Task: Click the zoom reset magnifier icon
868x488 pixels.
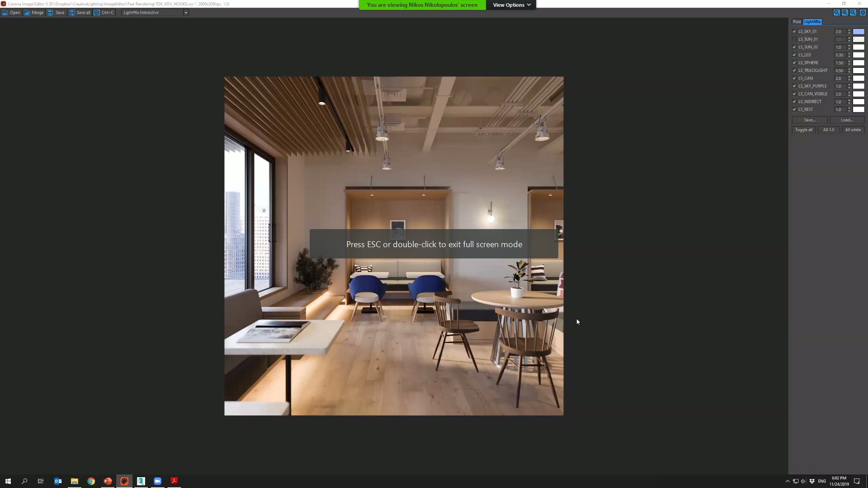Action: click(x=853, y=13)
